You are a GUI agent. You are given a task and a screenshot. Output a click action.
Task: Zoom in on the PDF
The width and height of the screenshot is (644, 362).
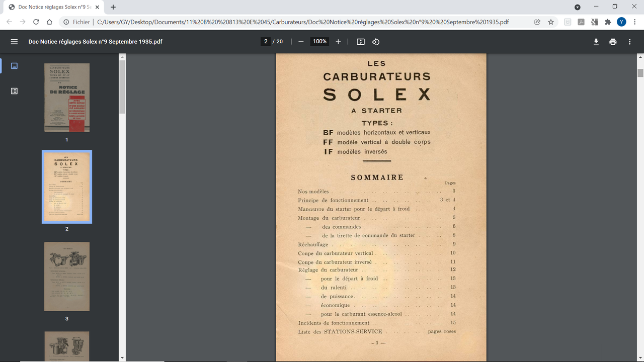(x=338, y=42)
